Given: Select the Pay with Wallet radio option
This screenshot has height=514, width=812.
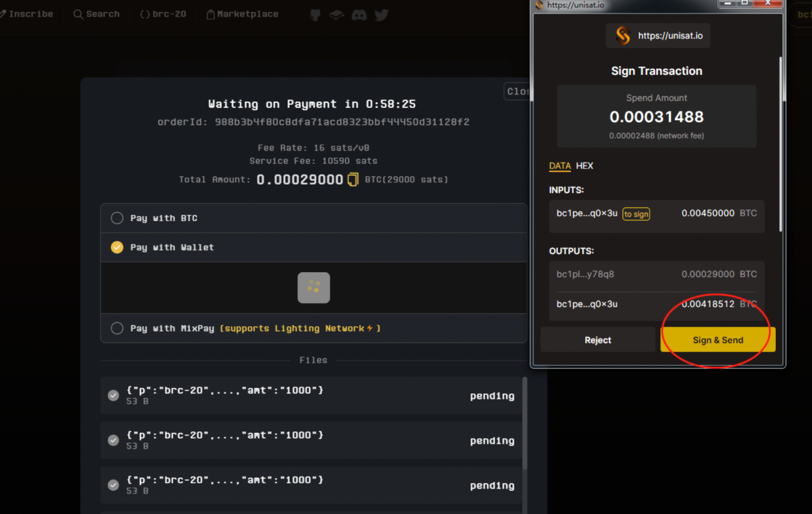Looking at the screenshot, I should [117, 247].
